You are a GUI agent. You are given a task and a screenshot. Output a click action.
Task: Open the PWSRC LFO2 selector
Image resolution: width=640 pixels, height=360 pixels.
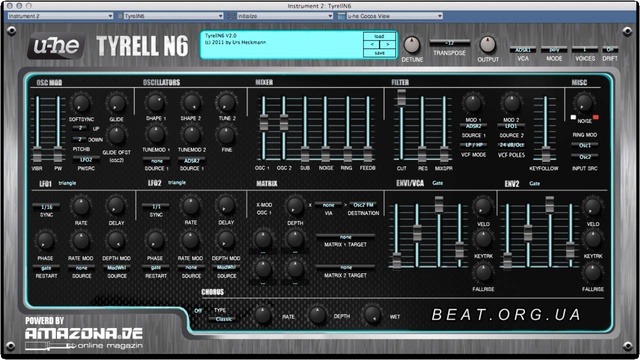coord(86,160)
